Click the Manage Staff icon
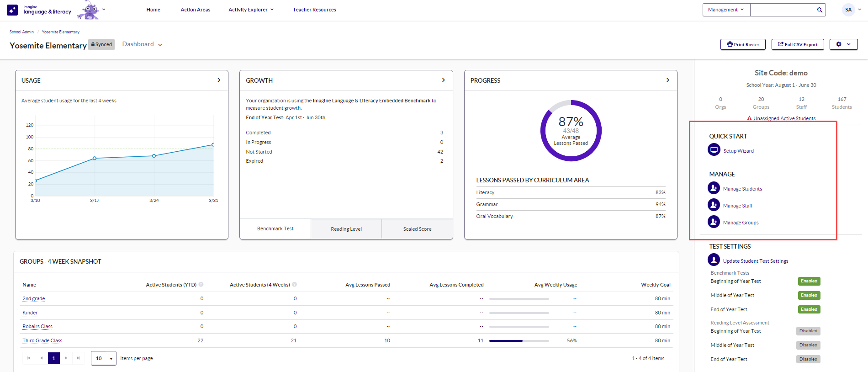Viewport: 868px width, 372px height. (x=714, y=205)
